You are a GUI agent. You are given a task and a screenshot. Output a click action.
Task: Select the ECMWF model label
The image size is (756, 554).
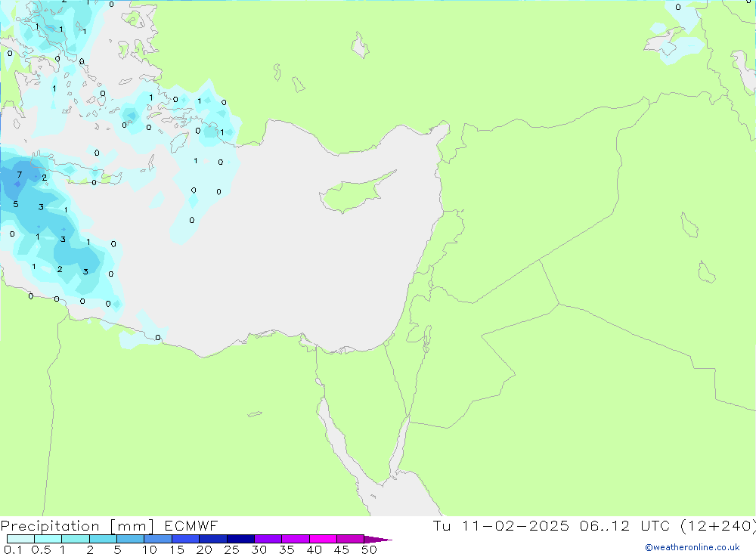(x=191, y=525)
